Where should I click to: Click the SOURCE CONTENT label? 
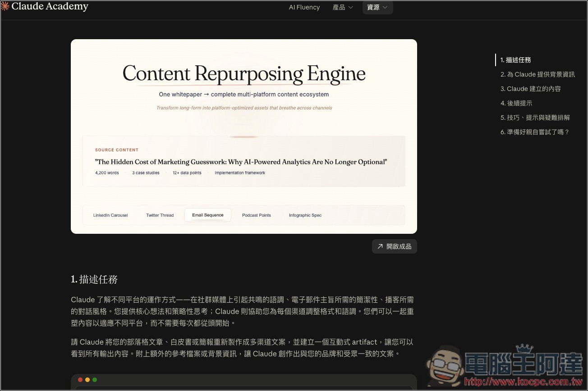coord(117,150)
